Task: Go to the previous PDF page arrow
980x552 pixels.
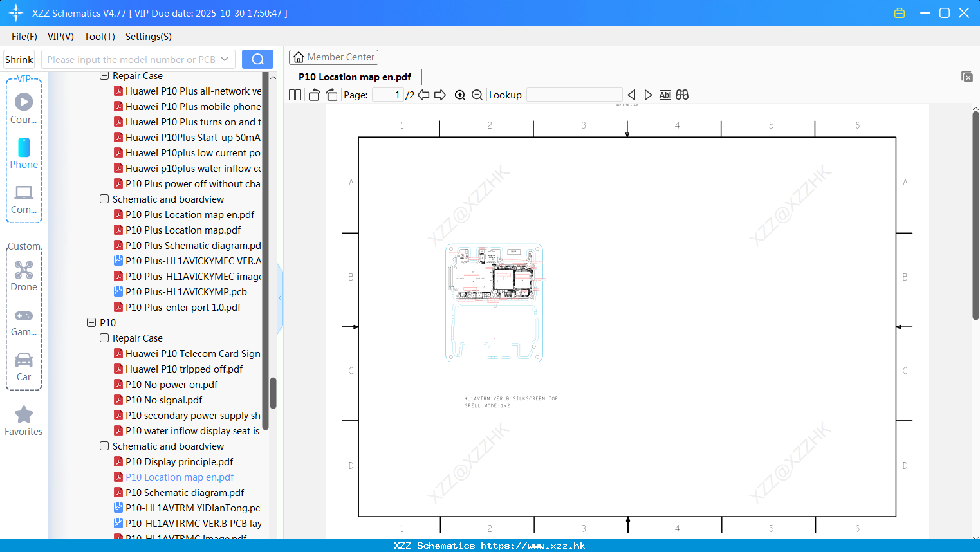Action: (x=423, y=95)
